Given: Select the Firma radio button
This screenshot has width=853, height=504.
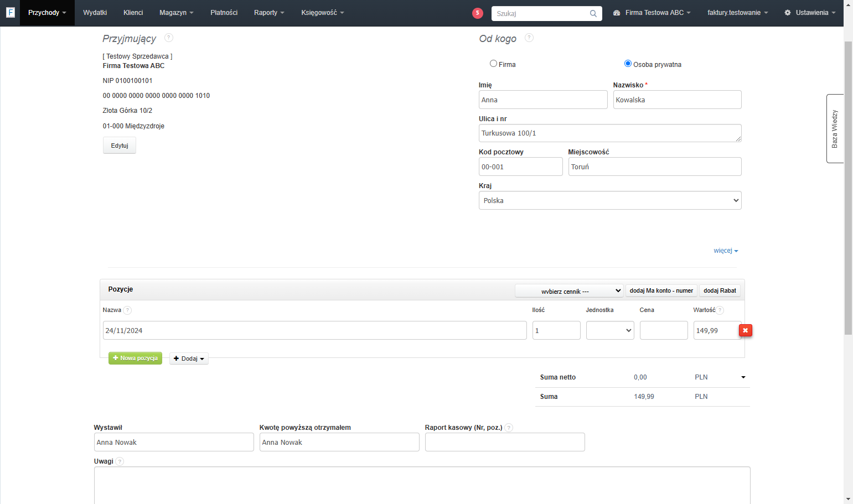Looking at the screenshot, I should point(493,64).
